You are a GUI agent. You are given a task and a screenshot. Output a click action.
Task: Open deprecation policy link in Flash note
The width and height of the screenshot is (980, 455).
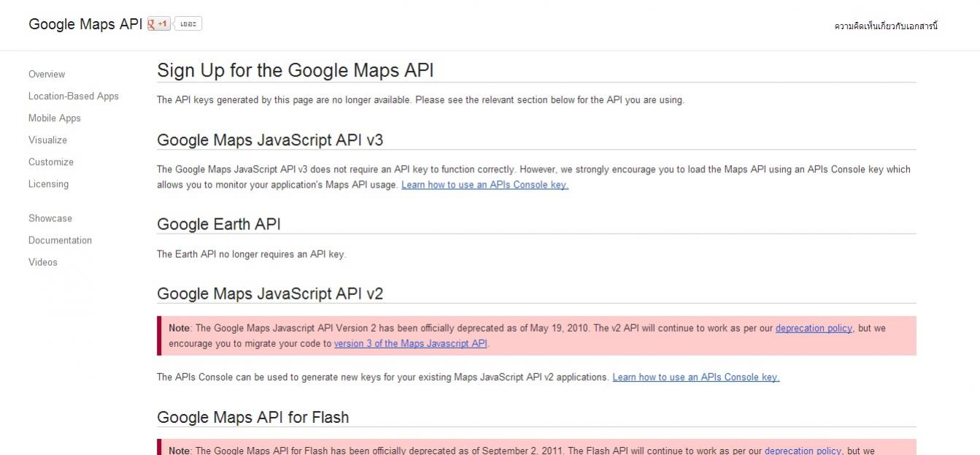(x=803, y=451)
